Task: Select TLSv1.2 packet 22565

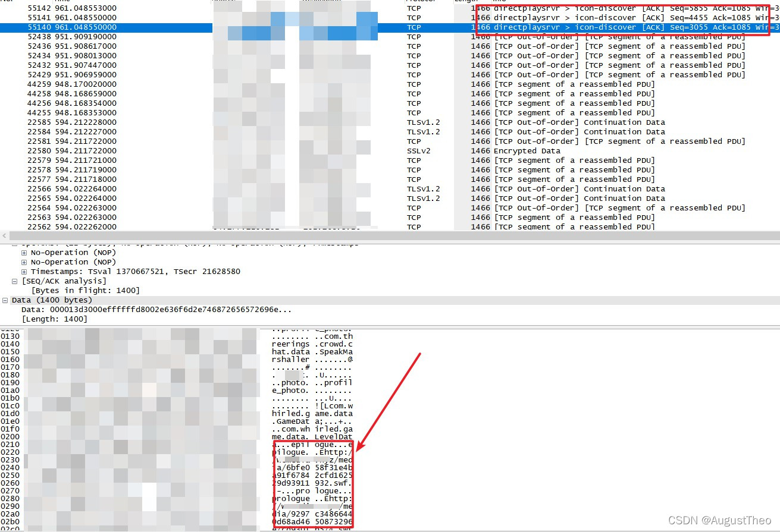Action: click(x=390, y=199)
